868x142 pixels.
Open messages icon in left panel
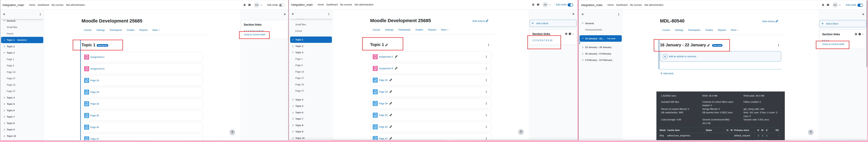click(249, 5)
